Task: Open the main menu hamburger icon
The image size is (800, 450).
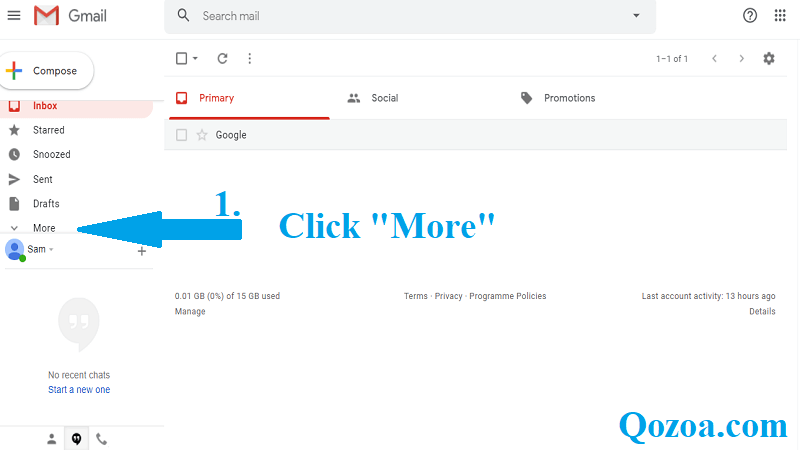Action: tap(14, 15)
